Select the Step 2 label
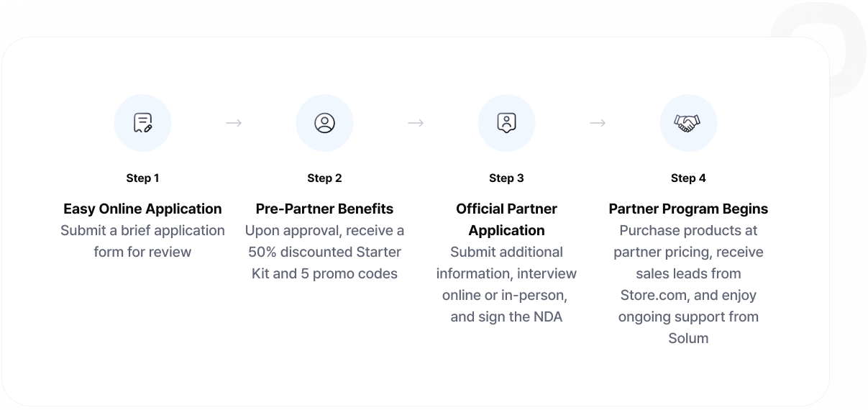The width and height of the screenshot is (868, 410). [x=324, y=178]
